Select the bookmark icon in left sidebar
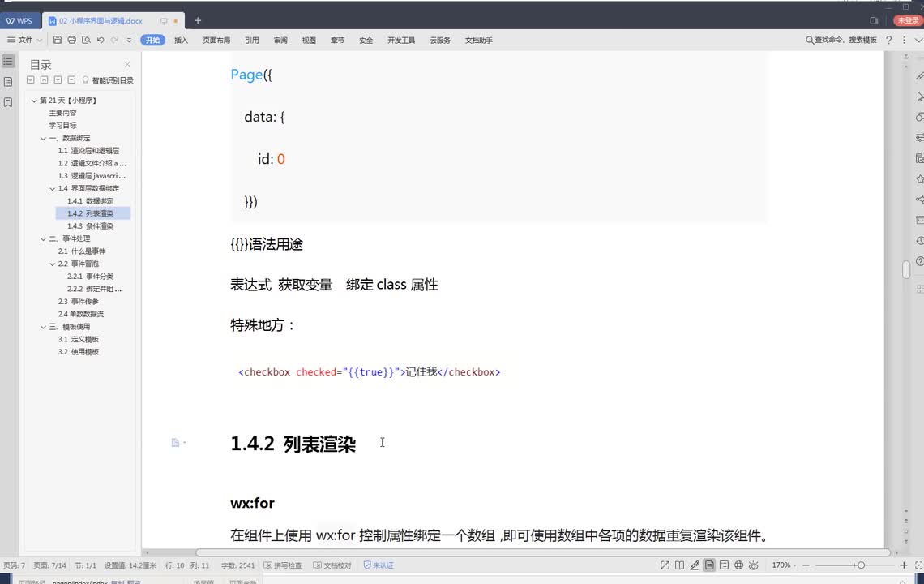Viewport: 924px width, 584px height. [8, 102]
